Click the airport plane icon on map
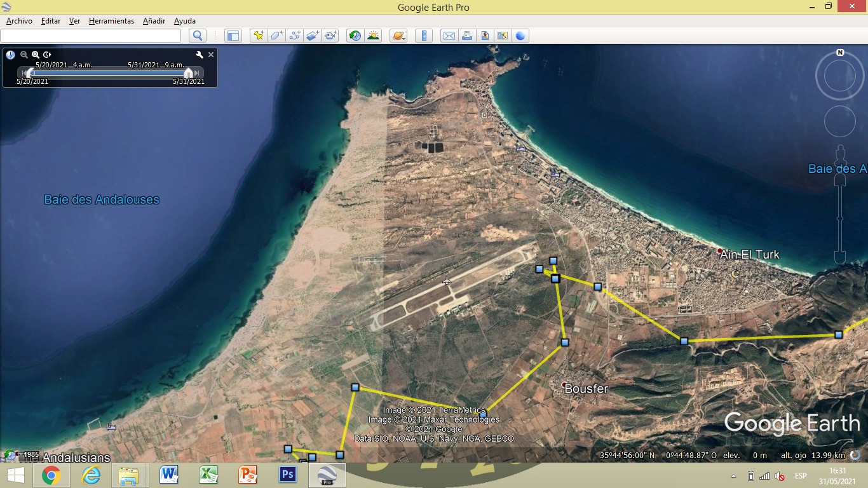868x488 pixels. 447,281
